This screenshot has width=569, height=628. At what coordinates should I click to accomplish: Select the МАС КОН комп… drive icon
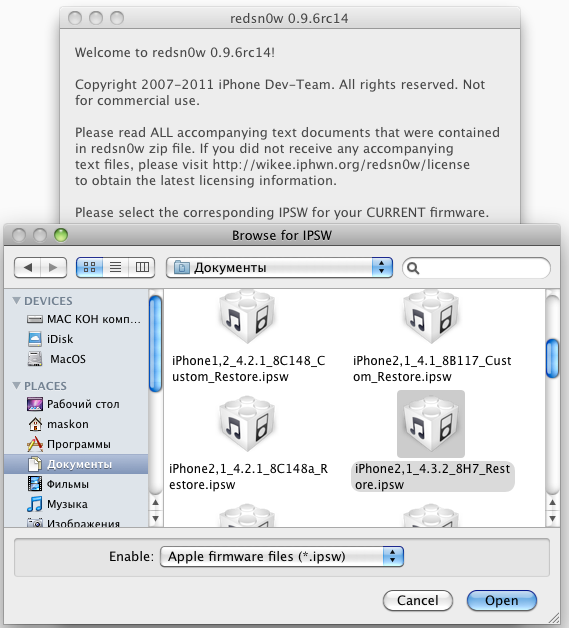(x=35, y=319)
